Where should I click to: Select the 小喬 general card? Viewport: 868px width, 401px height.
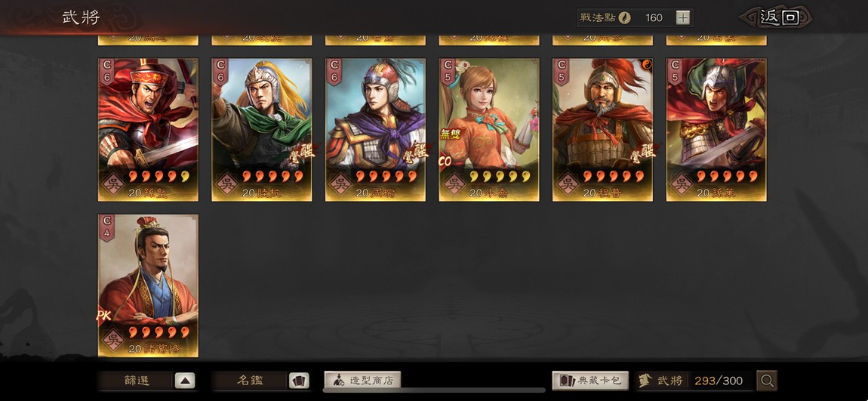click(489, 130)
